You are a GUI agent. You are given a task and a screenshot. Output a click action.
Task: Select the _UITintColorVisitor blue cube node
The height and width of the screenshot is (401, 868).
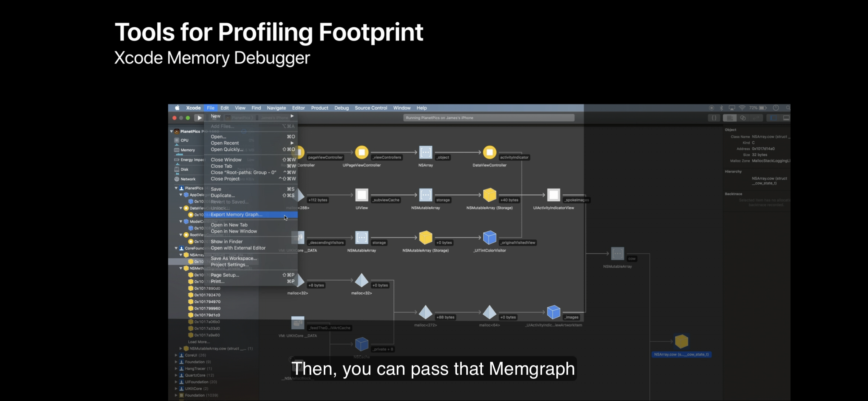pyautogui.click(x=489, y=238)
